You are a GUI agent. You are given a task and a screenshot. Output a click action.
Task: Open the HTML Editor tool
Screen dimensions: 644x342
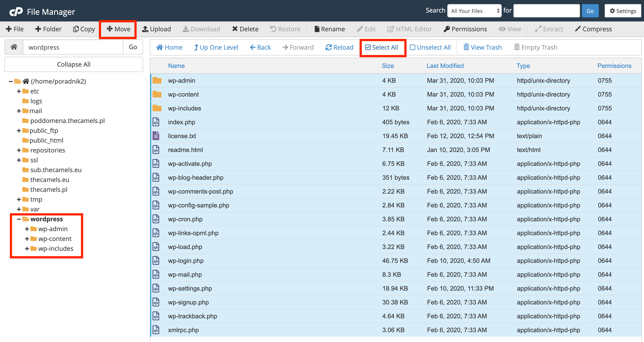[409, 29]
